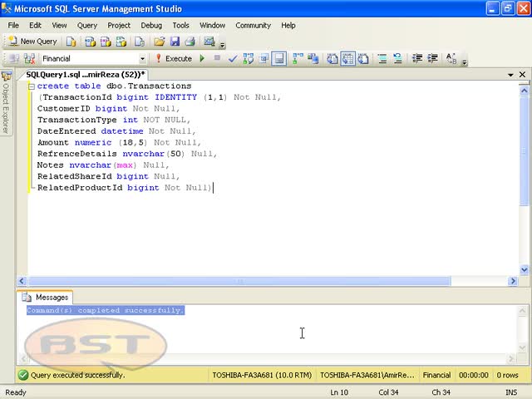Click the editor vertical scrollbar down arrow
Viewport: 532px width, 399px height.
(x=525, y=269)
